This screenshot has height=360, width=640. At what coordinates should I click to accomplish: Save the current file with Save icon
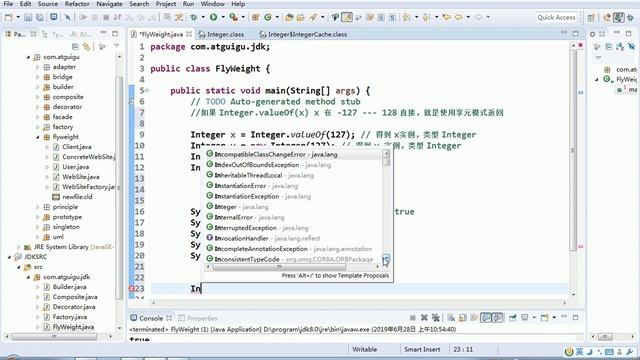point(28,17)
